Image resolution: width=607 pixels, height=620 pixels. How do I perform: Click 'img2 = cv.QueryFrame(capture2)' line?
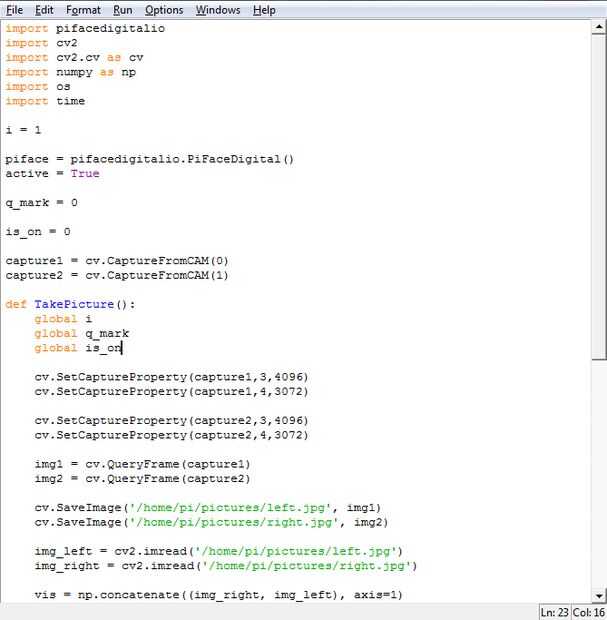[142, 479]
